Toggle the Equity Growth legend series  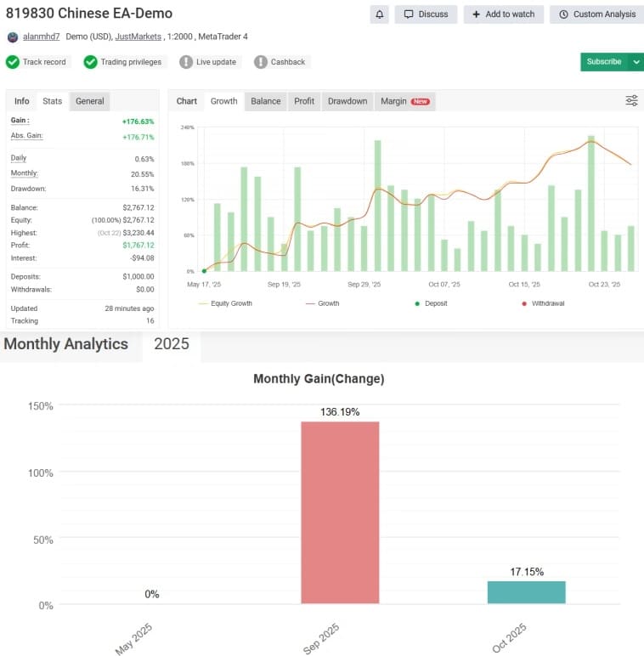pos(225,303)
